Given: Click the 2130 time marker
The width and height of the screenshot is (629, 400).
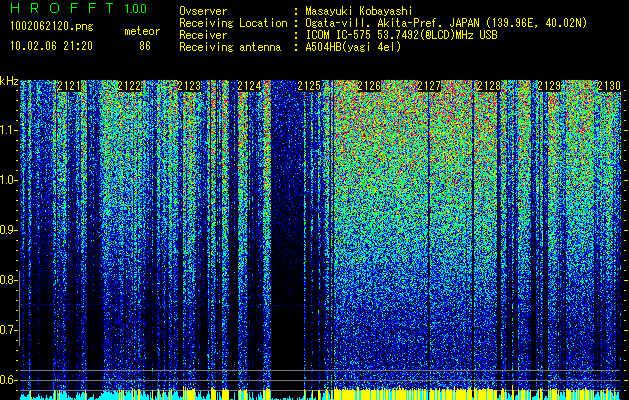Looking at the screenshot, I should [x=609, y=86].
